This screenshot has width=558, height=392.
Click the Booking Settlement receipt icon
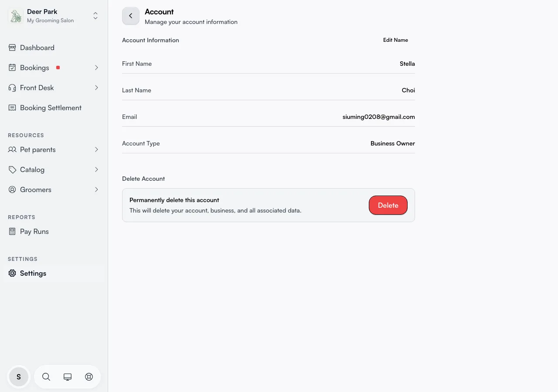tap(12, 108)
